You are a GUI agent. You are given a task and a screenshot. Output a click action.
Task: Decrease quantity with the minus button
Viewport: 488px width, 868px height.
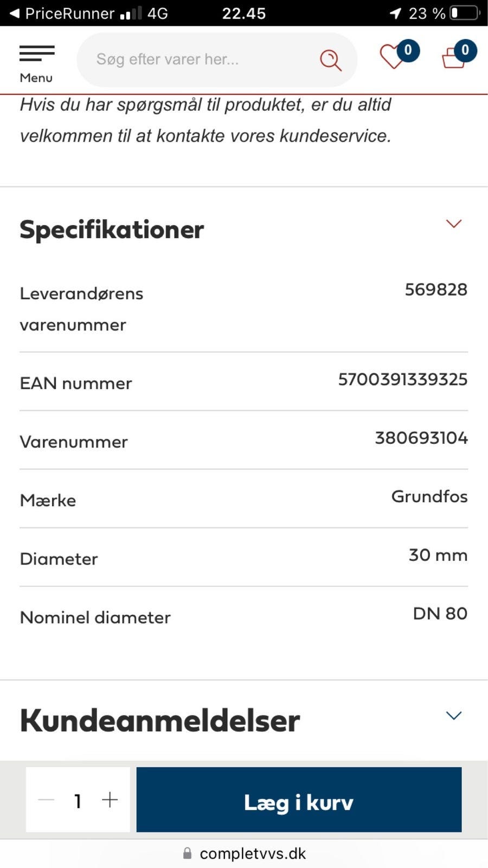(47, 800)
